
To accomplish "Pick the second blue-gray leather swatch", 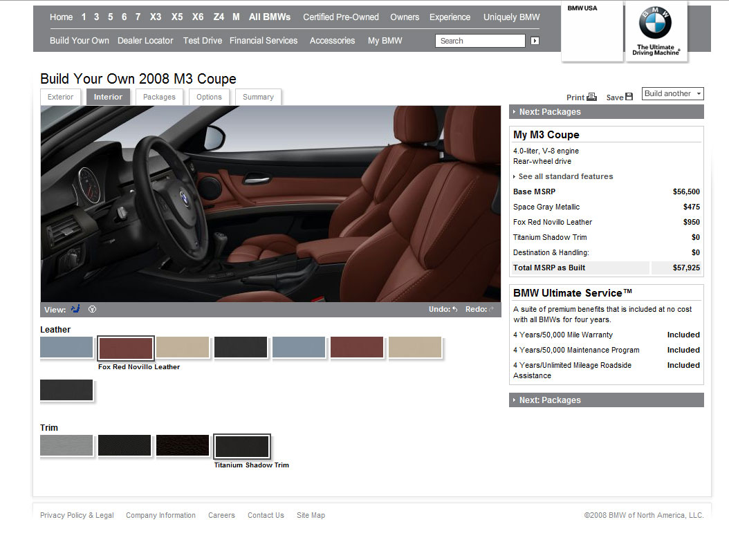I will 299,347.
